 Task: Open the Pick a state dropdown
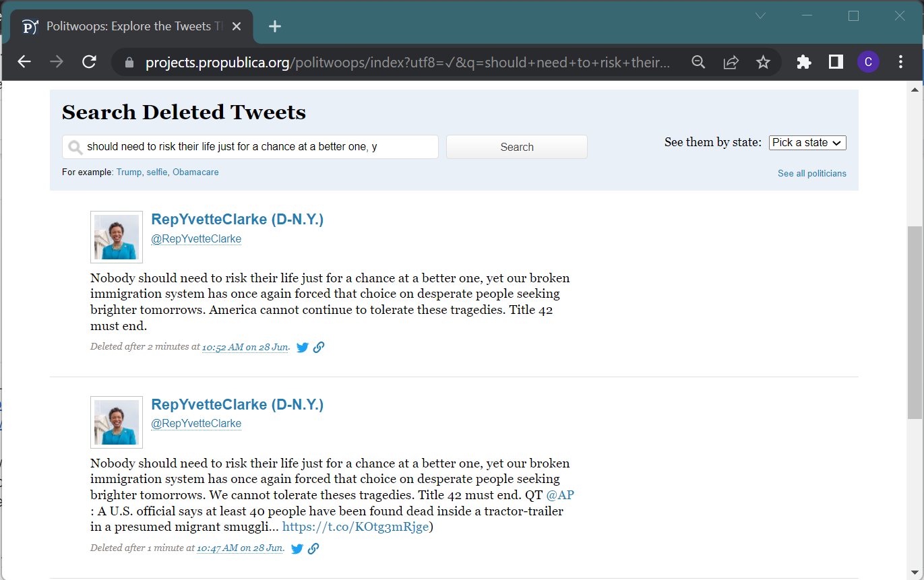click(x=807, y=143)
